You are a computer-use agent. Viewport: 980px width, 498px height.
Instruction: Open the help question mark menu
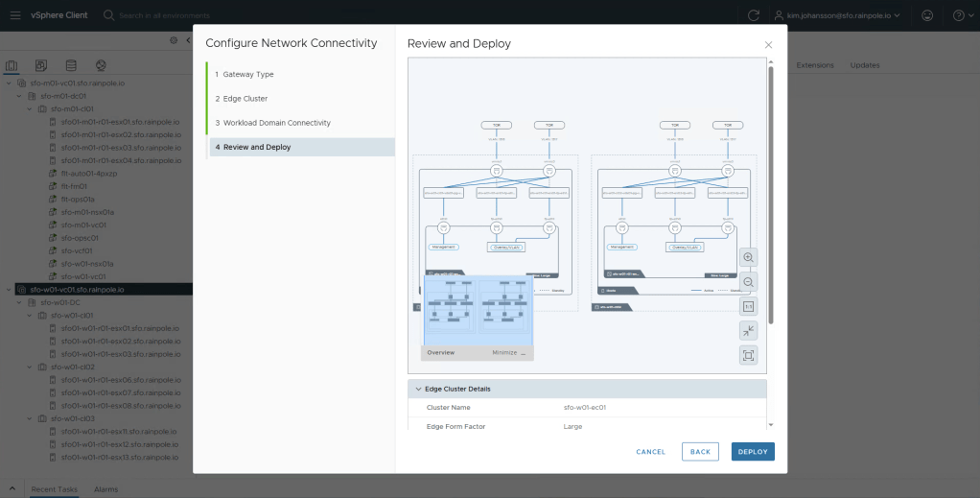[x=959, y=15]
